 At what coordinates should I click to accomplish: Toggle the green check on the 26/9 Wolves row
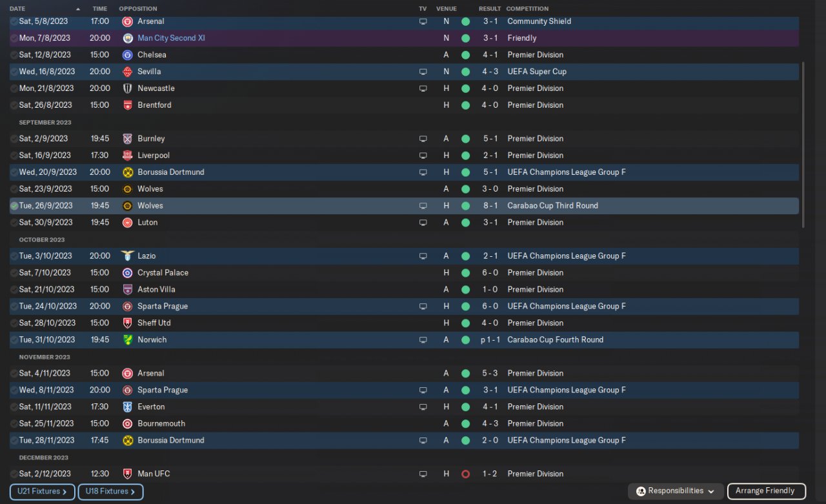coord(14,206)
